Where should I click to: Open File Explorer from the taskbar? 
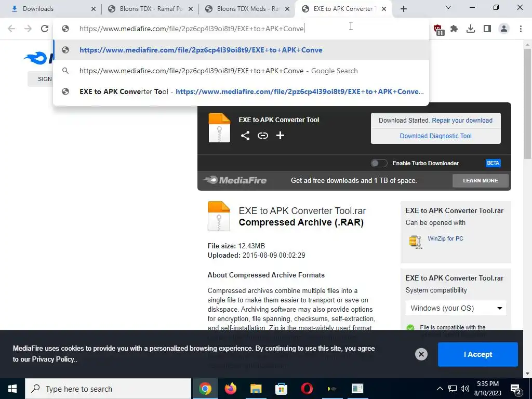point(256,389)
